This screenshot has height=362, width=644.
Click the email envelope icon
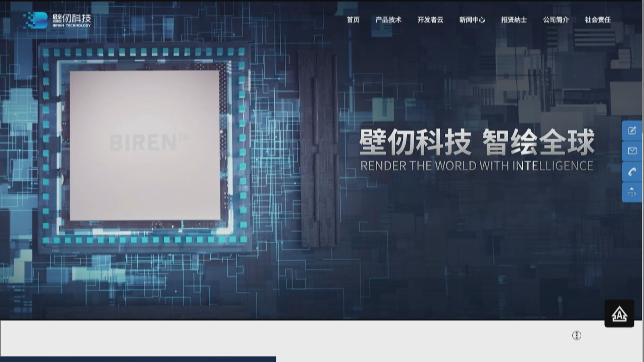632,151
